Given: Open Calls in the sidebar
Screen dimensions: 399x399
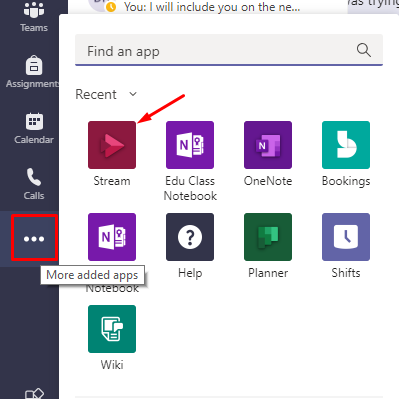Looking at the screenshot, I should point(34,184).
